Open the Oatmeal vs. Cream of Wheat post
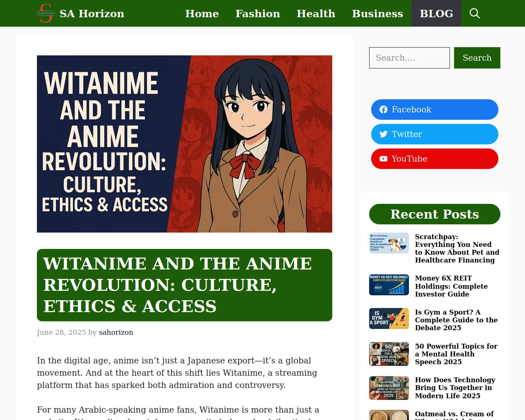 (x=454, y=415)
